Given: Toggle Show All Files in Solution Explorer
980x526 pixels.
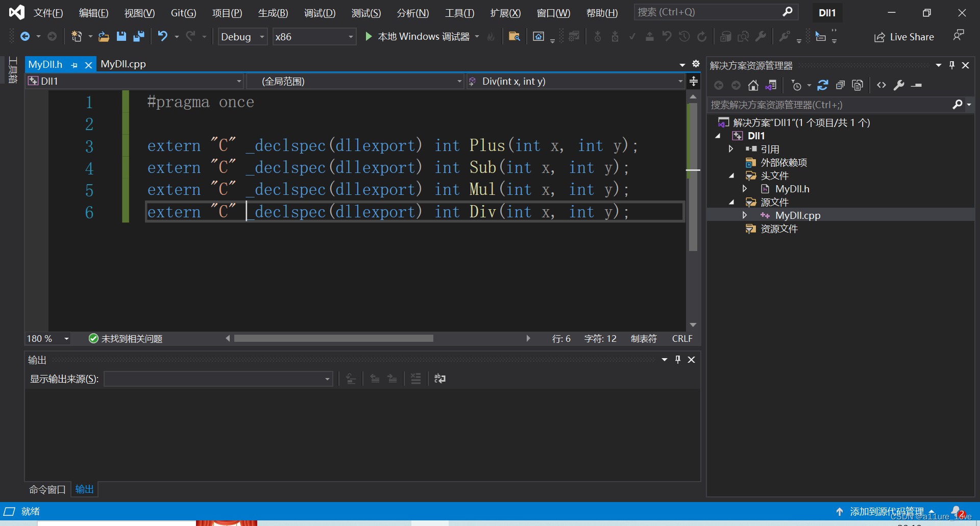Looking at the screenshot, I should pyautogui.click(x=857, y=85).
